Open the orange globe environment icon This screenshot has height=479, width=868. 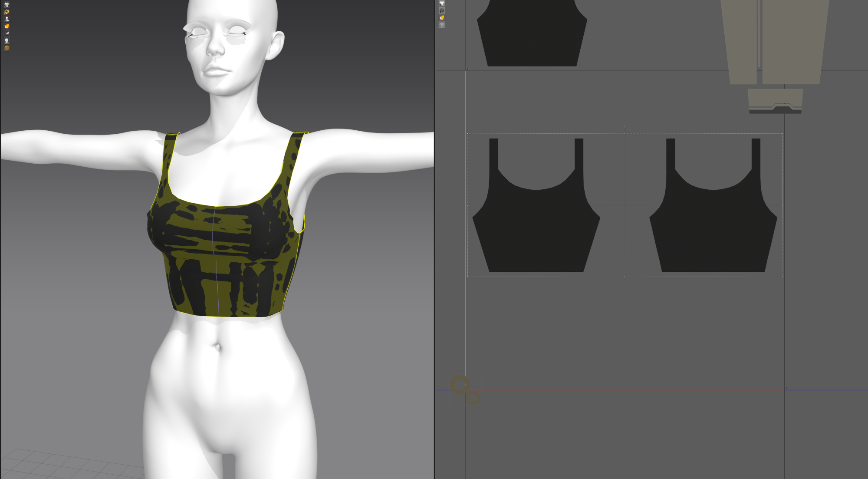(x=7, y=48)
